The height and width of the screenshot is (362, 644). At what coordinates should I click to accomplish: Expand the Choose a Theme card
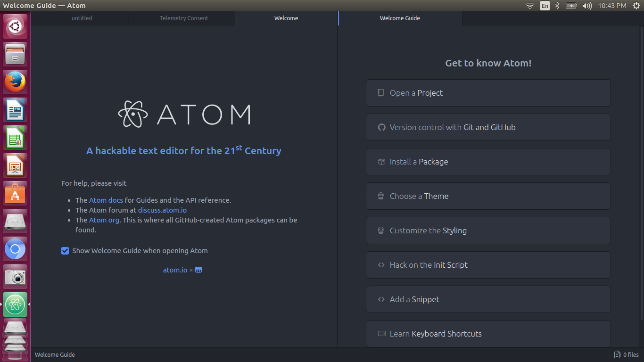pos(488,196)
